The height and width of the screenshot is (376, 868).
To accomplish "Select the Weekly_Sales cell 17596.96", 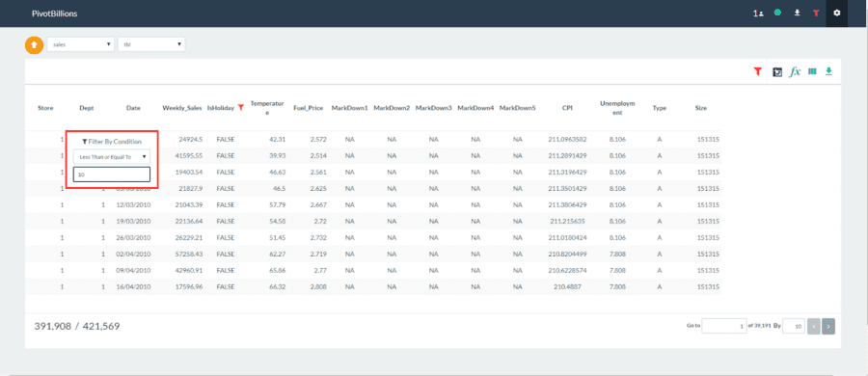I will coord(189,287).
